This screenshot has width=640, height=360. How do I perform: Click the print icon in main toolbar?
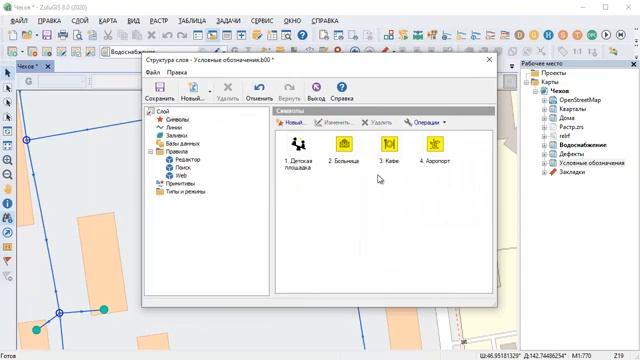click(62, 35)
